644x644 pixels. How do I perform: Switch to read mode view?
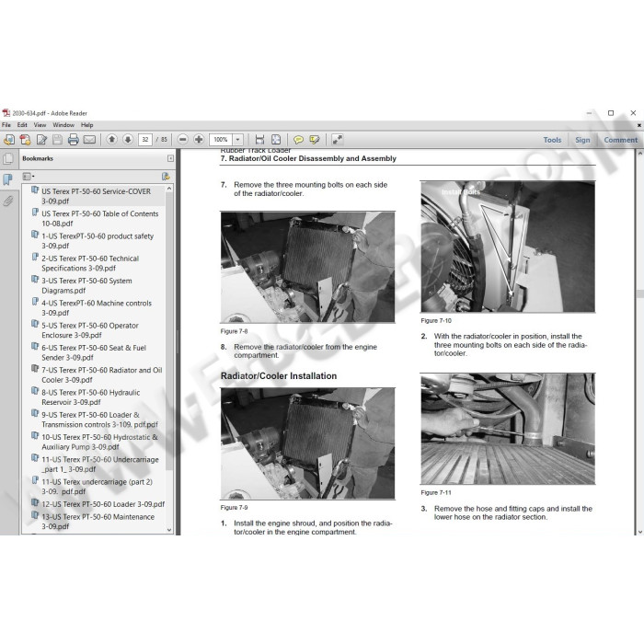pyautogui.click(x=338, y=140)
